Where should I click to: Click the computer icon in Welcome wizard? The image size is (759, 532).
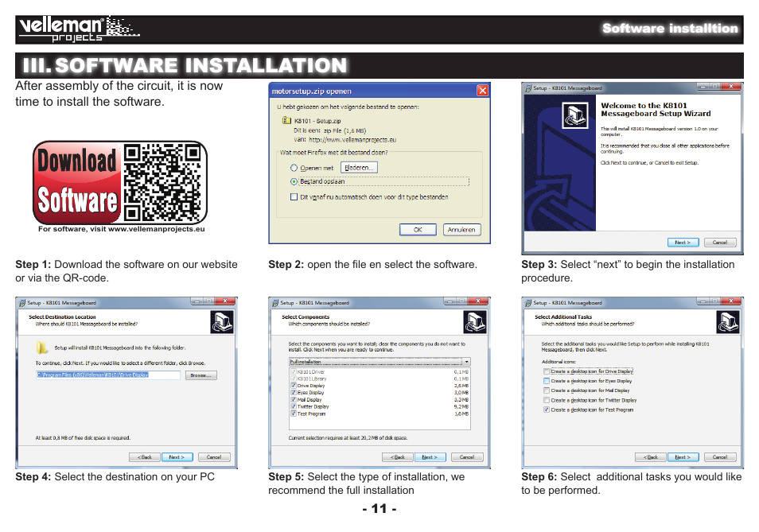[x=575, y=115]
